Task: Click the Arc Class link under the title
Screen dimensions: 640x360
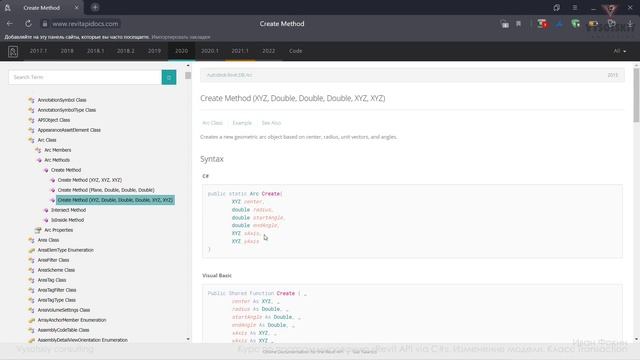Action: [x=212, y=123]
